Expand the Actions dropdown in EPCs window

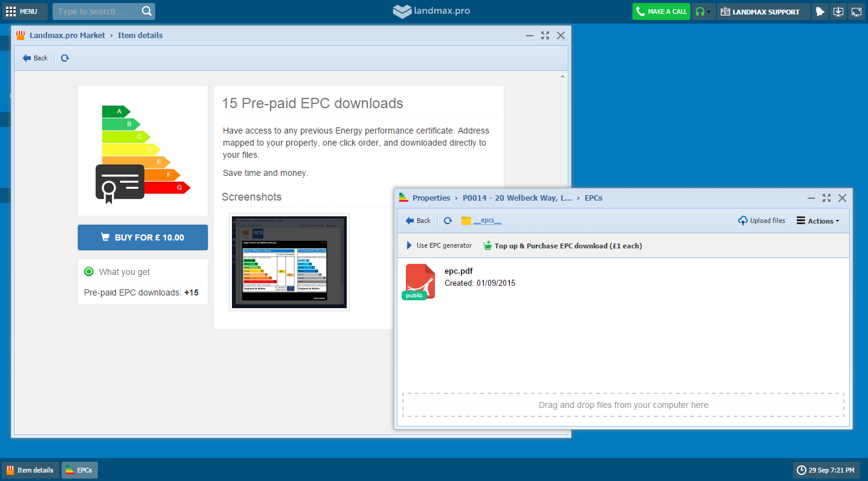(818, 221)
